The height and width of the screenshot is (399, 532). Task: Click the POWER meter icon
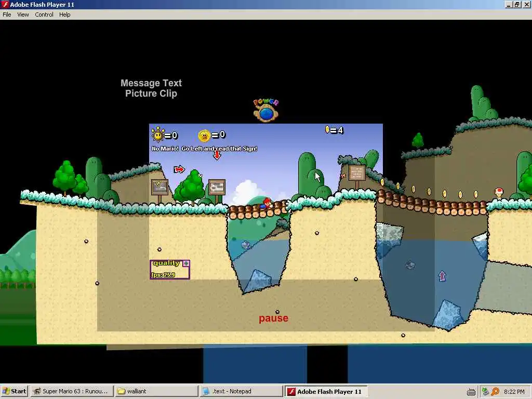pos(266,110)
